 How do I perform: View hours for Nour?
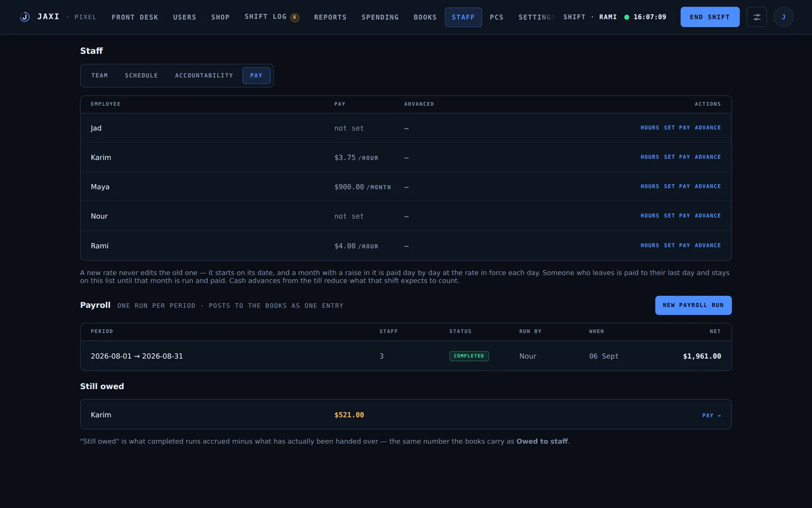tap(650, 216)
